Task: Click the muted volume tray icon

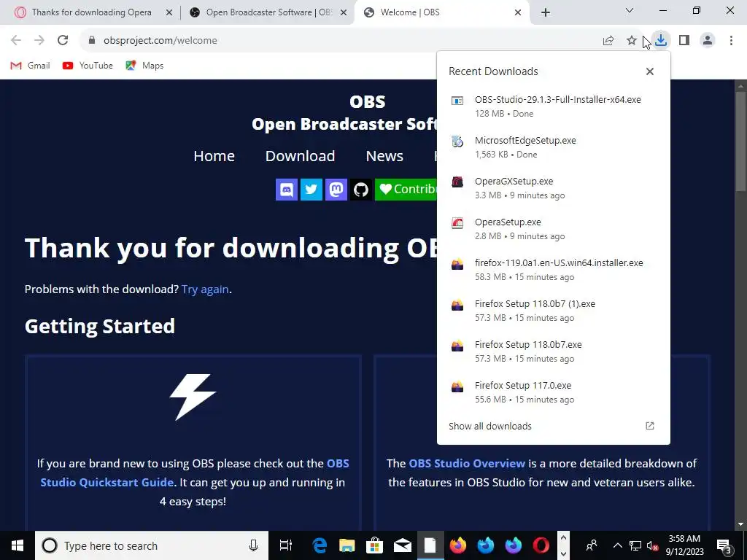Action: [x=653, y=545]
